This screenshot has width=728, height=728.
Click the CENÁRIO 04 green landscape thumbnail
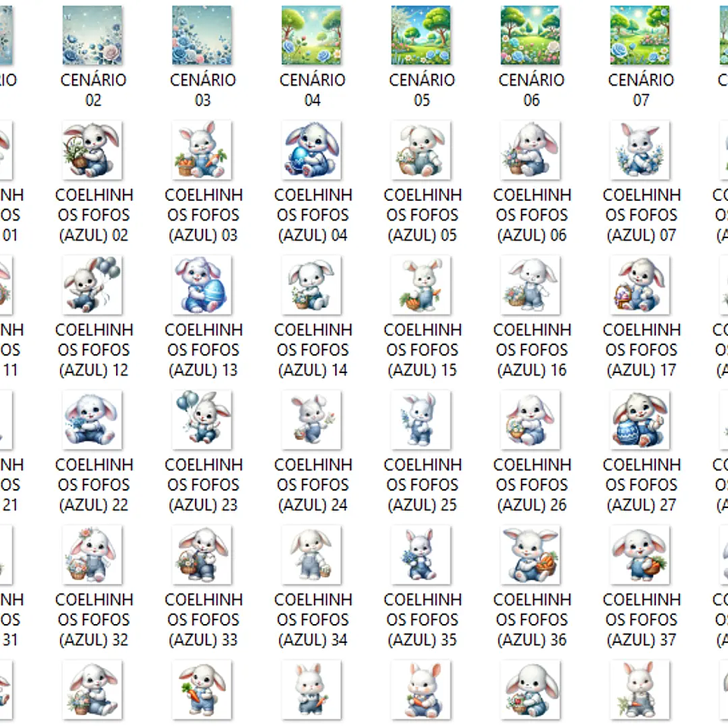(x=312, y=36)
